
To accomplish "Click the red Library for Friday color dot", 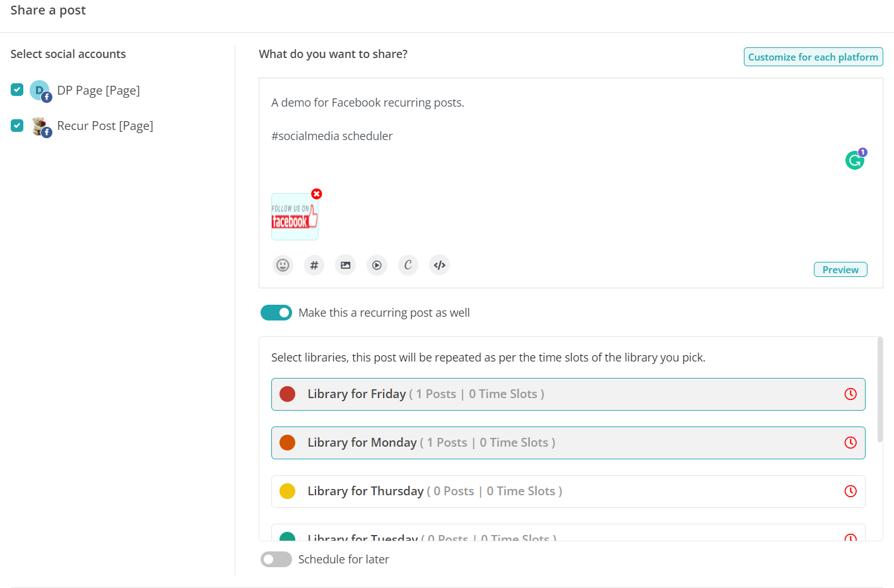I will (288, 394).
